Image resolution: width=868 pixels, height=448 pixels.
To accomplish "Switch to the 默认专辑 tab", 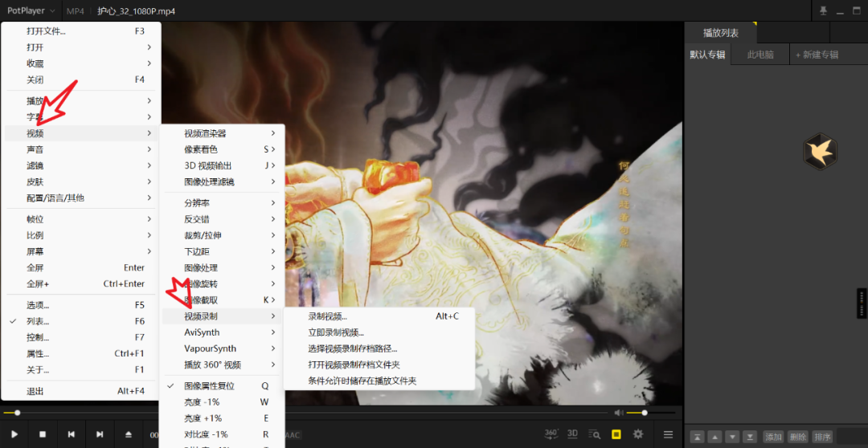I will (x=707, y=55).
